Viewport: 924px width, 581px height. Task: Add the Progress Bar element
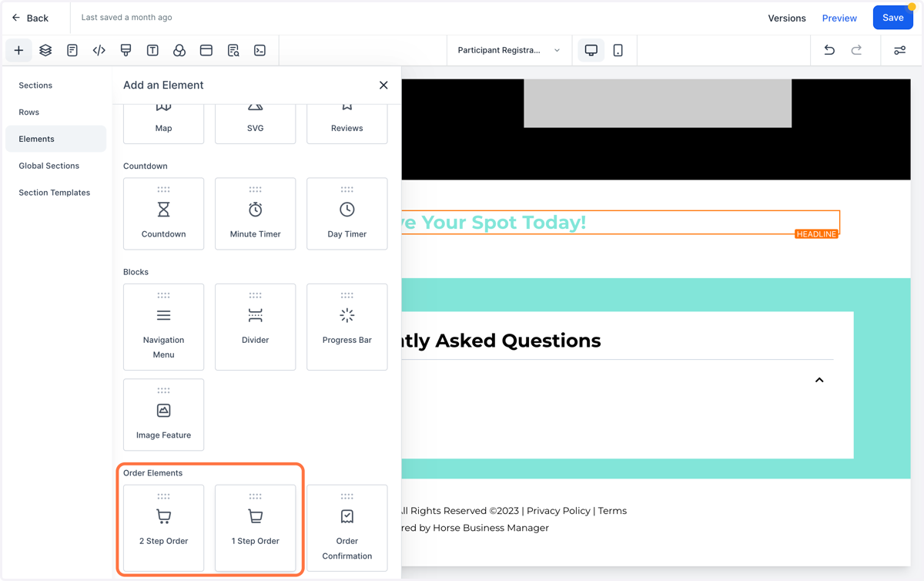[x=347, y=327]
